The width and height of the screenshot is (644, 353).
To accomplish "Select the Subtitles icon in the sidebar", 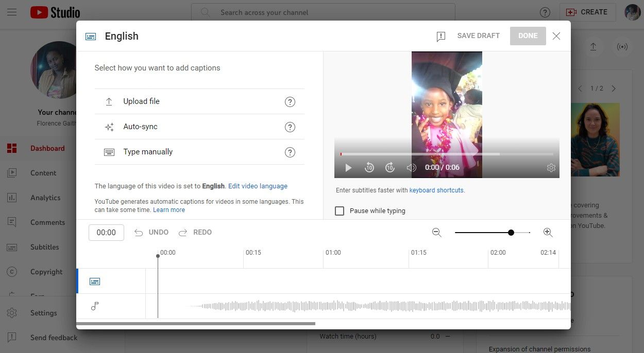I will (x=12, y=247).
